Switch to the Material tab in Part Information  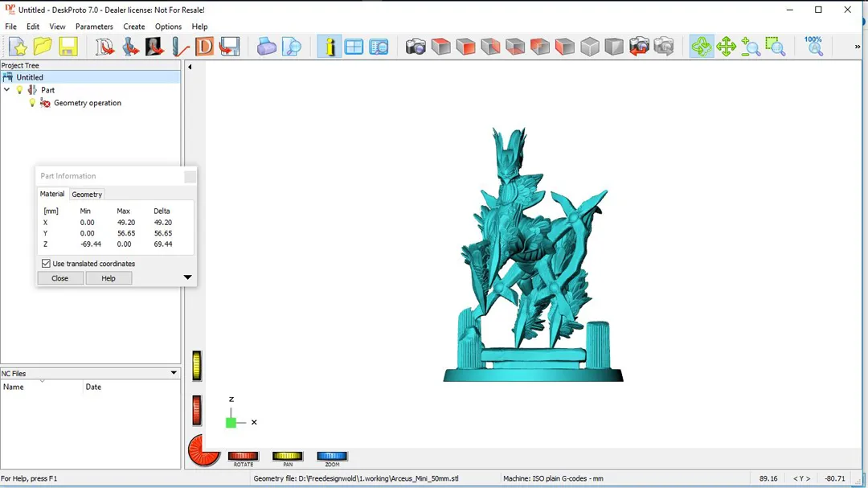pyautogui.click(x=52, y=194)
